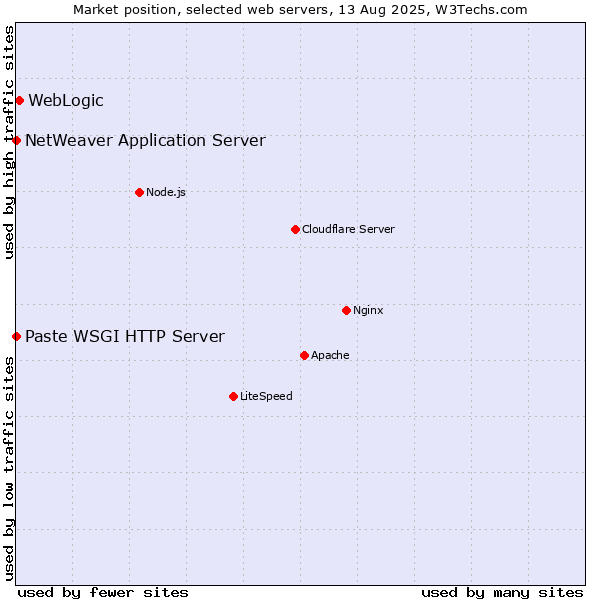Click the NetWeaver Application Server label
This screenshot has width=600, height=600.
(x=145, y=141)
